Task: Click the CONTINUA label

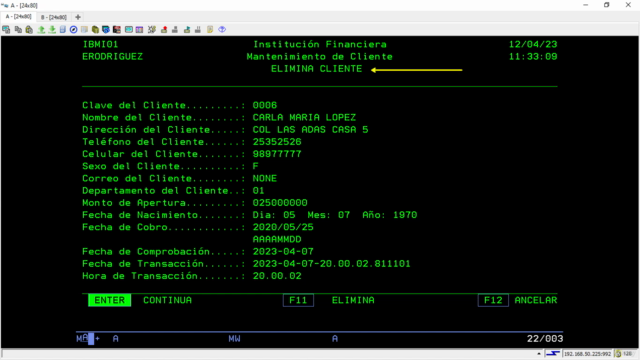Action: 167,300
